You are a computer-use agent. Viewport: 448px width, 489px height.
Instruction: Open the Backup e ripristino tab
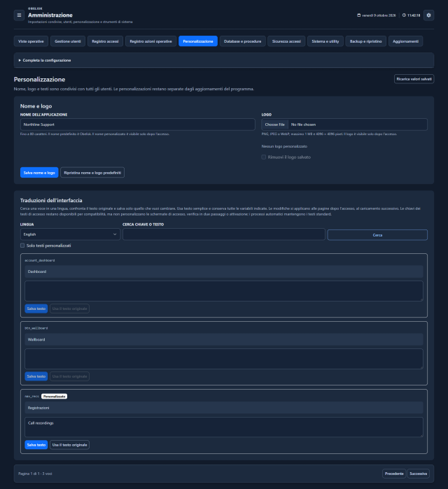click(x=365, y=41)
